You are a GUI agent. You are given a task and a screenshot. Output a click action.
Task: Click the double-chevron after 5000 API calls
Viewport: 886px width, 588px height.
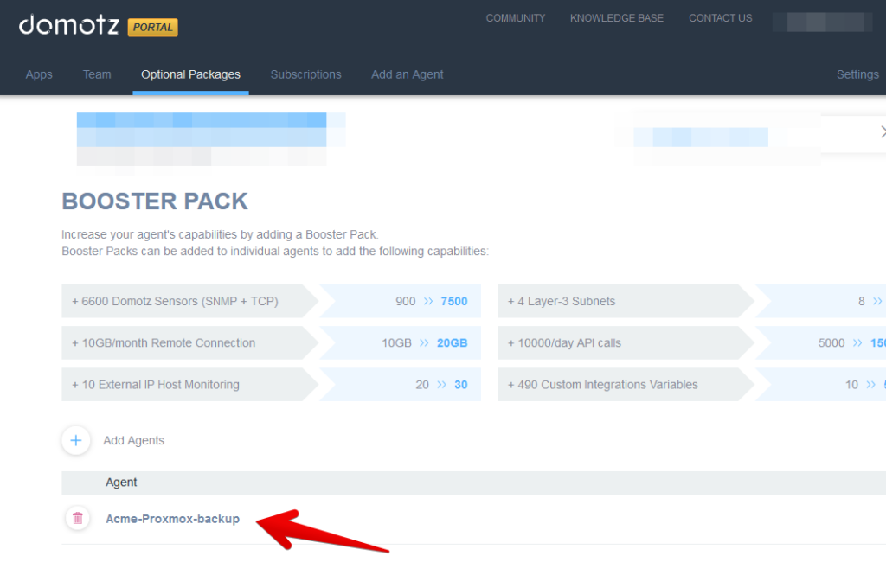[x=857, y=343]
